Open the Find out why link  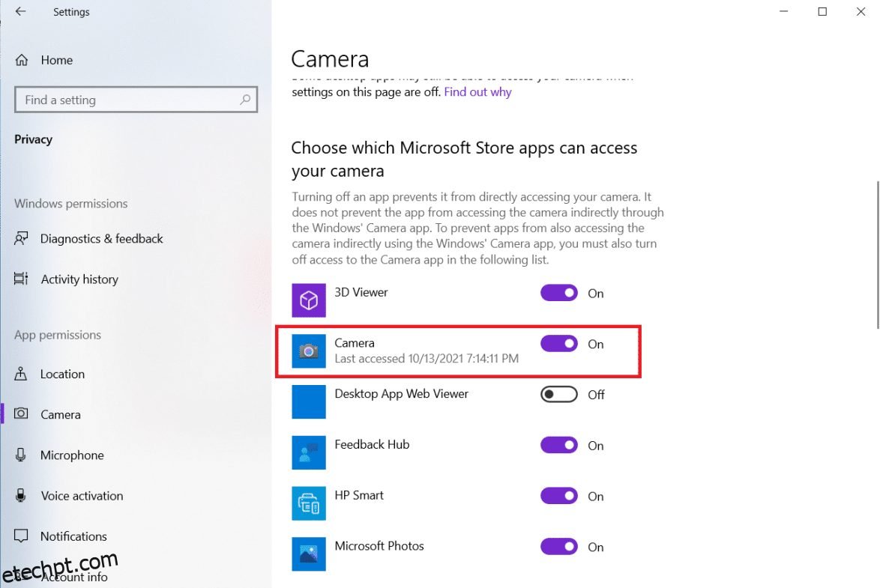coord(477,92)
